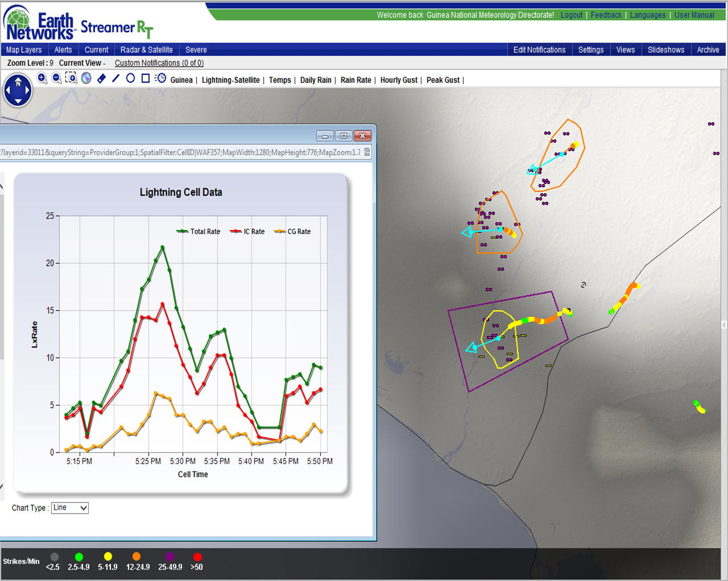
Task: Select the Guinea saved view
Action: [181, 80]
